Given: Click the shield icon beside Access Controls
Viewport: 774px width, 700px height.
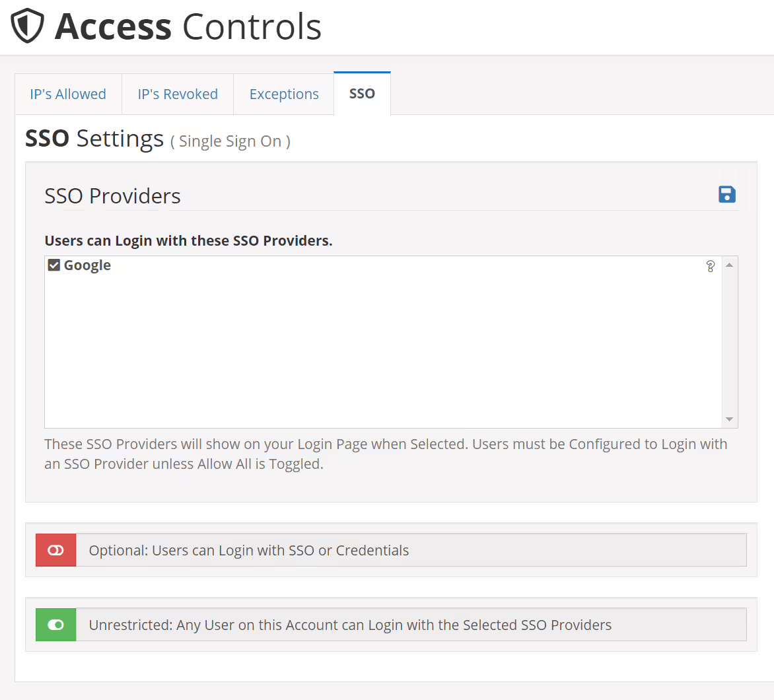Looking at the screenshot, I should (28, 27).
